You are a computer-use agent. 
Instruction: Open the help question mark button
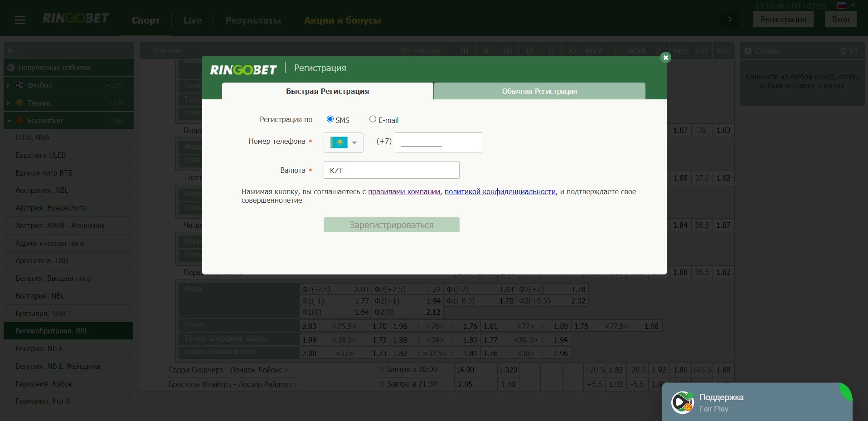click(x=729, y=20)
